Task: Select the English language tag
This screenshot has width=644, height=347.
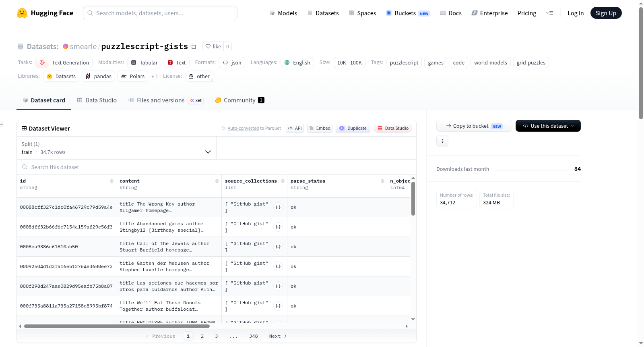Action: click(x=297, y=62)
